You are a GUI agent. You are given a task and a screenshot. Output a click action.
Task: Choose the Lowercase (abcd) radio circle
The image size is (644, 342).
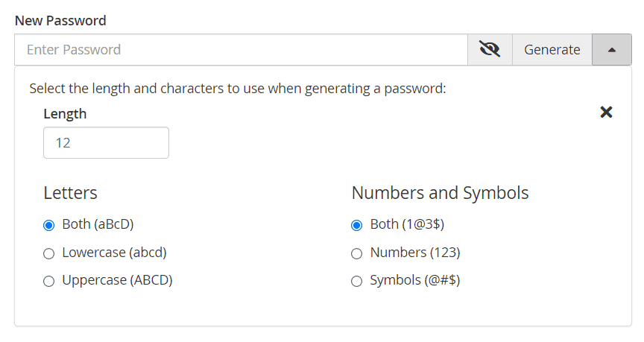pyautogui.click(x=49, y=254)
